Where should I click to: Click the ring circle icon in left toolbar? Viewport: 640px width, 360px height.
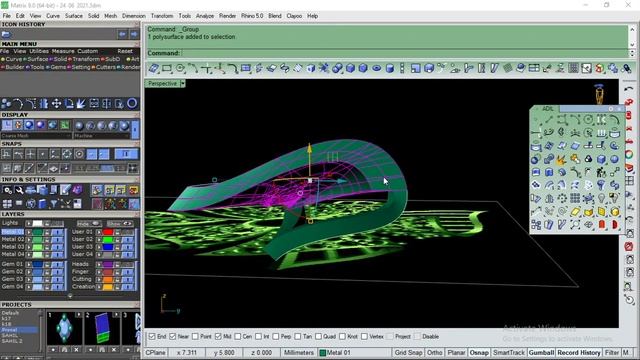click(132, 103)
